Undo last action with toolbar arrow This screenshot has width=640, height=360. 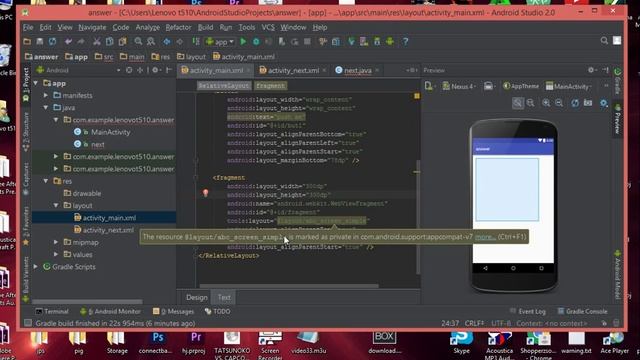(x=68, y=42)
